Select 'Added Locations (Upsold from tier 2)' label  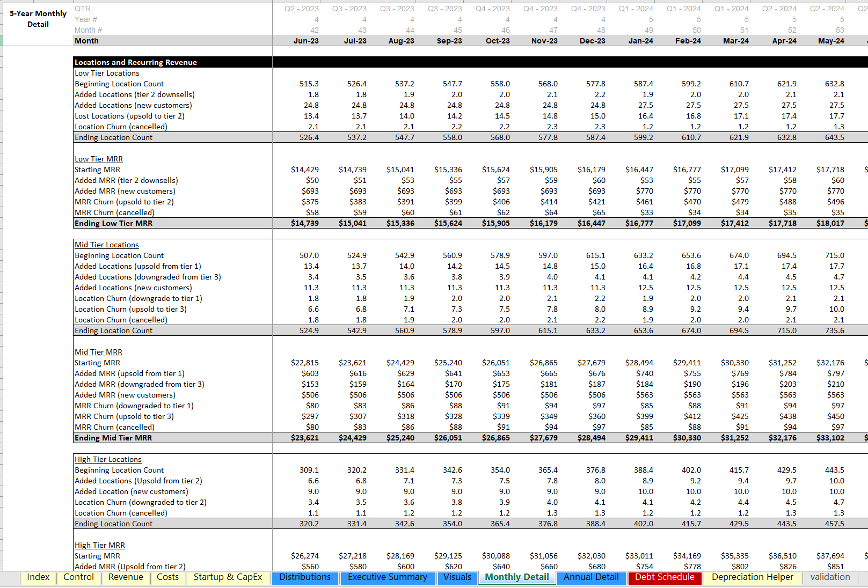[138, 481]
